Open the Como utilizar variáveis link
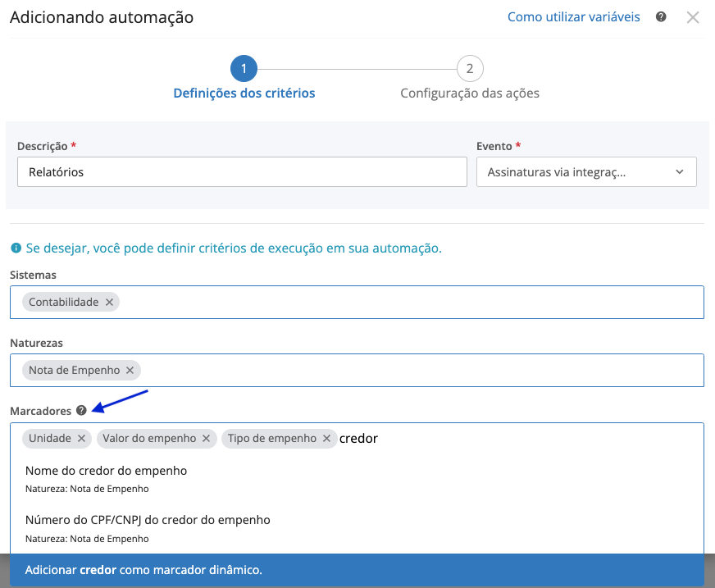Viewport: 715px width, 588px height. (x=573, y=17)
